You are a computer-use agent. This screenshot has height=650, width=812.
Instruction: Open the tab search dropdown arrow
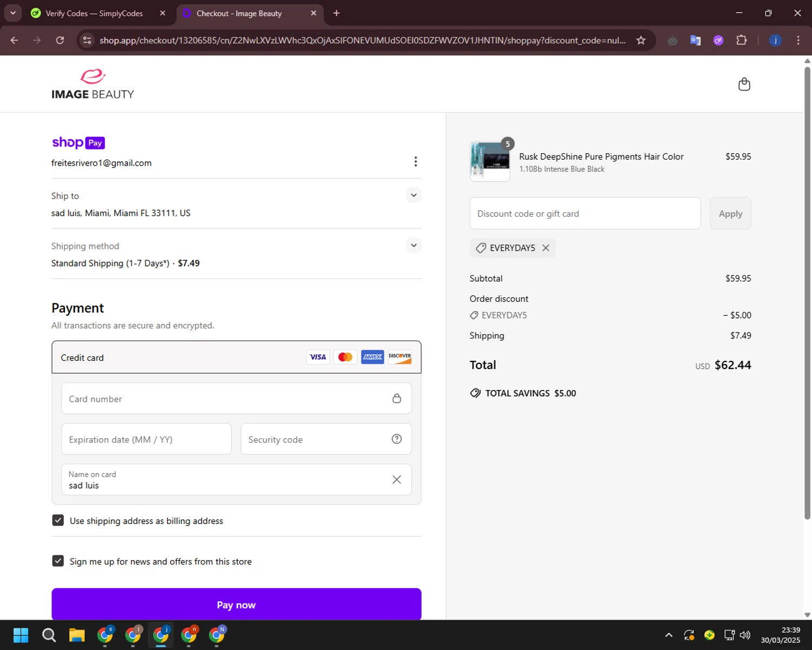[x=12, y=13]
